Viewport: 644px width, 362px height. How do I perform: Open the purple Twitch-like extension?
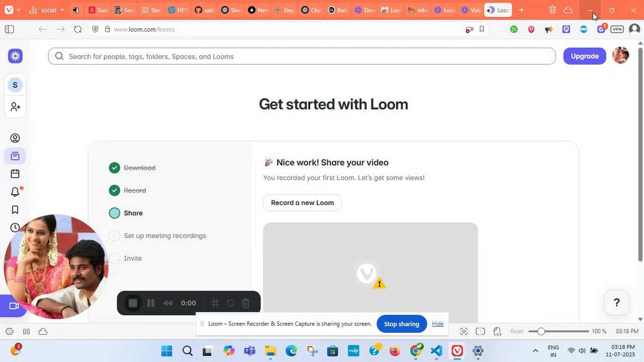pos(566,29)
